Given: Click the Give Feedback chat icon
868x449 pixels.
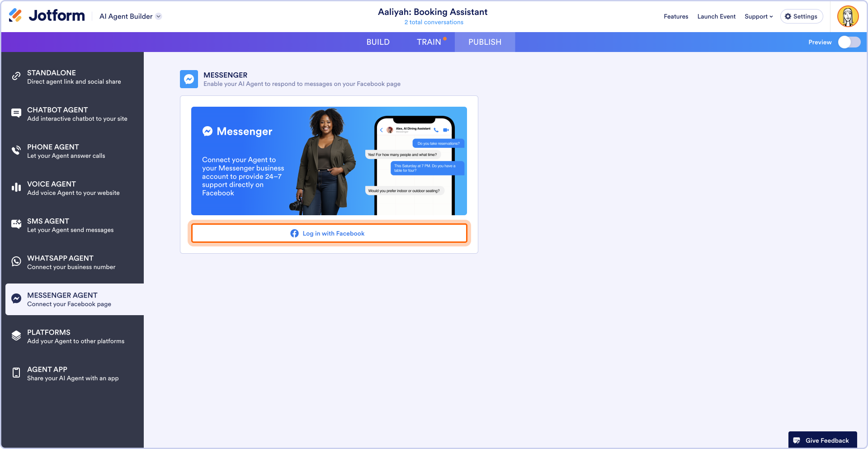Looking at the screenshot, I should (x=797, y=440).
